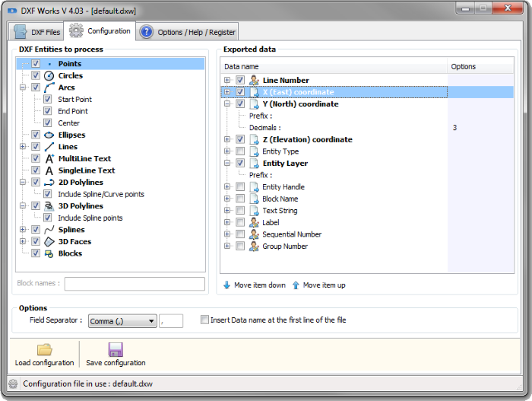Click Move item down
532x401 pixels.
coord(255,285)
